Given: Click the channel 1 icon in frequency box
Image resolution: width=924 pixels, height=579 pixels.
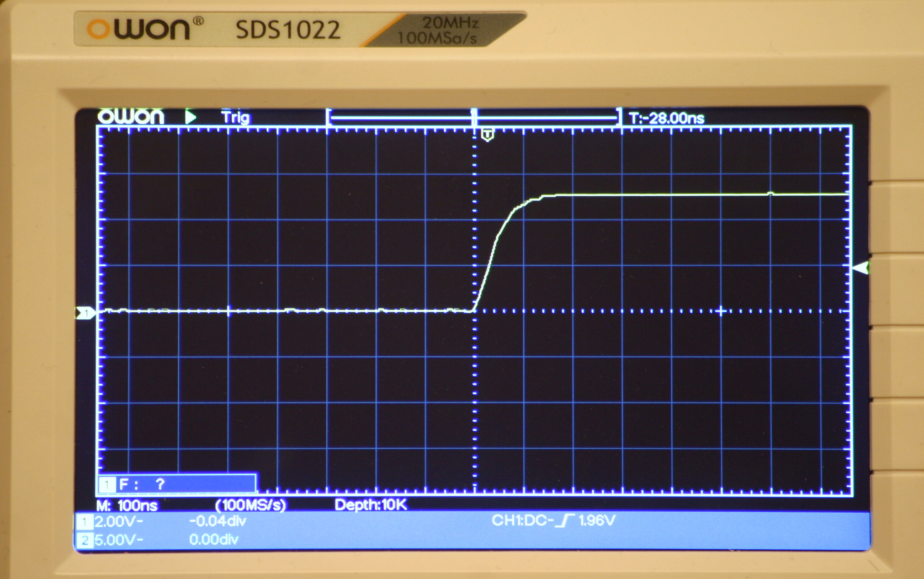Looking at the screenshot, I should [x=107, y=484].
